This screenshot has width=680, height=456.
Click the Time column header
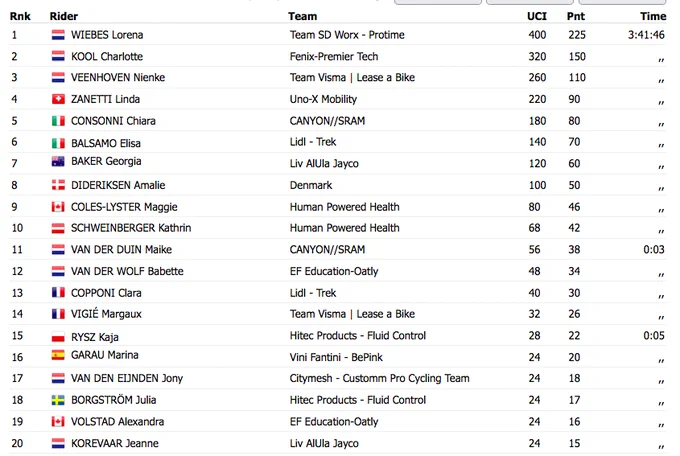point(653,16)
